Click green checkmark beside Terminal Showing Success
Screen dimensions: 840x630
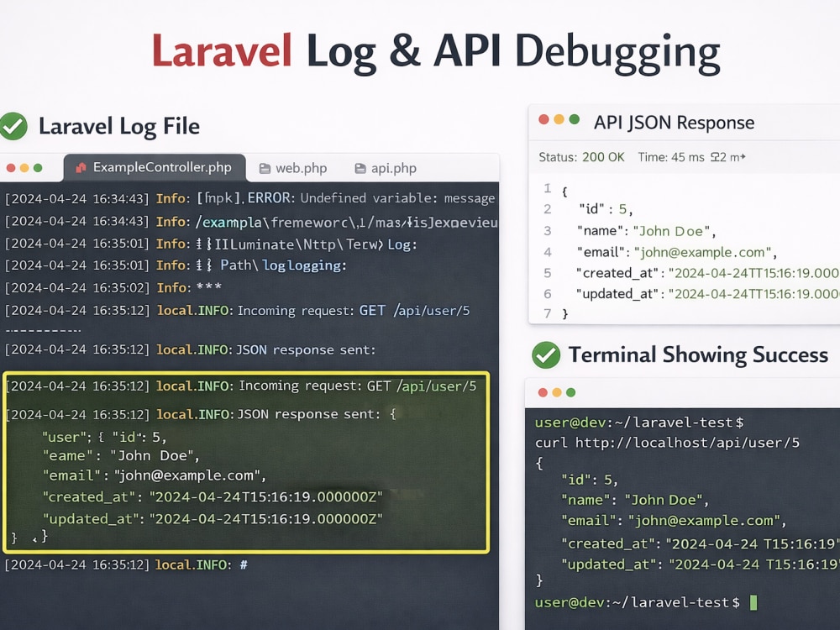click(x=546, y=355)
